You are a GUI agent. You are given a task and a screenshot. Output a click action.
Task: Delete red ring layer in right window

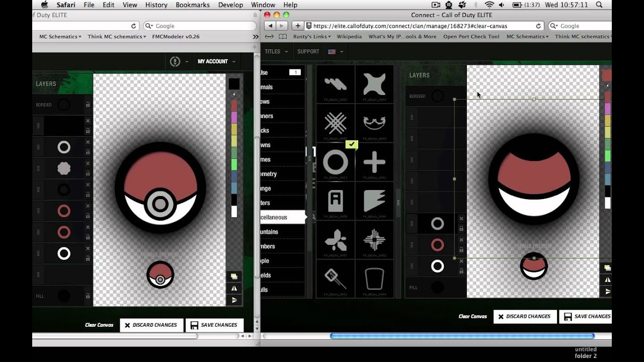(461, 240)
